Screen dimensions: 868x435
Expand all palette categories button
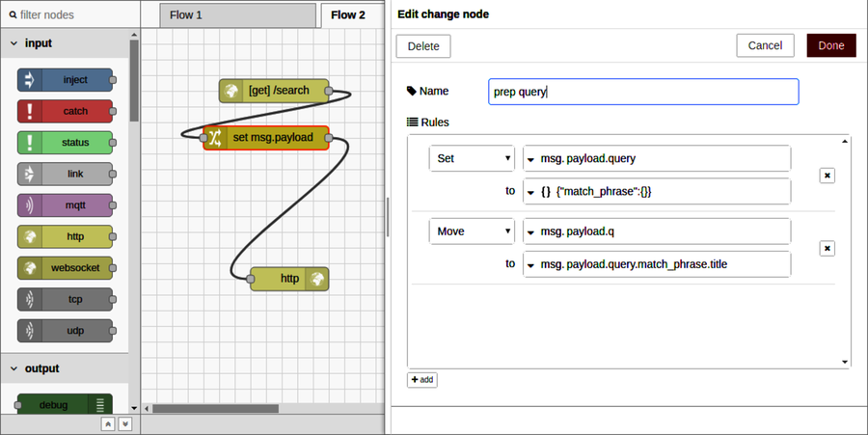[x=125, y=424]
